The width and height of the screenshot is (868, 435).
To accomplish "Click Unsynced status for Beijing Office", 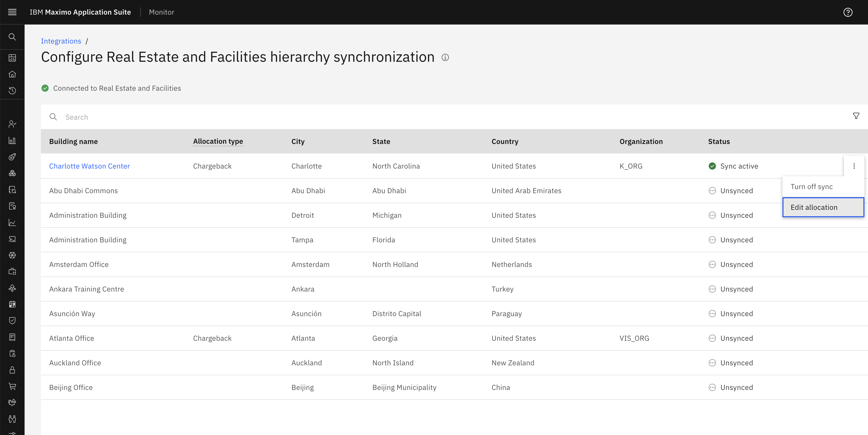I will [x=731, y=388].
